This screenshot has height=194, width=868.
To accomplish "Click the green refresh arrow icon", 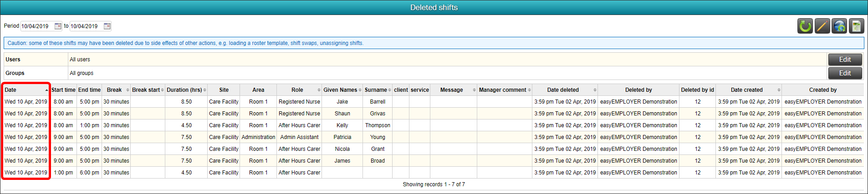I will [x=805, y=26].
